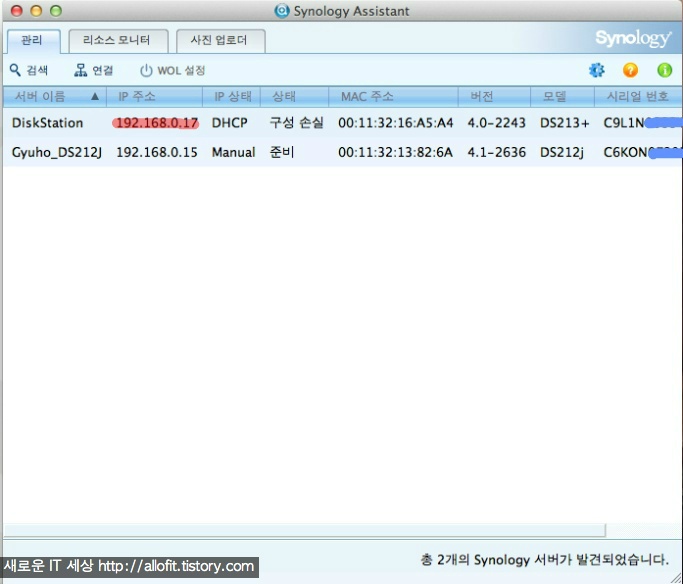The image size is (683, 584).
Task: Click IP address 192.168.0.15
Action: tap(156, 152)
